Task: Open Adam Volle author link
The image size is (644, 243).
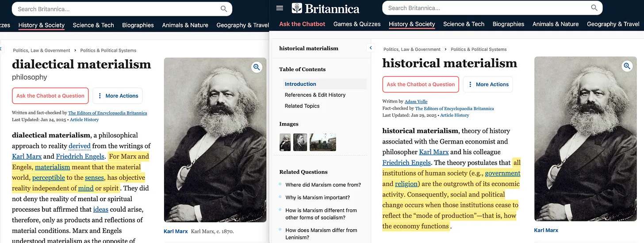Action: click(x=416, y=102)
